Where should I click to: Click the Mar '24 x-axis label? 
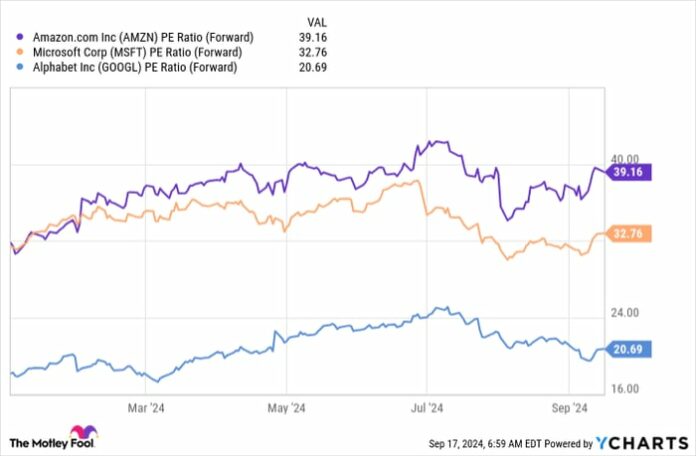tap(145, 408)
